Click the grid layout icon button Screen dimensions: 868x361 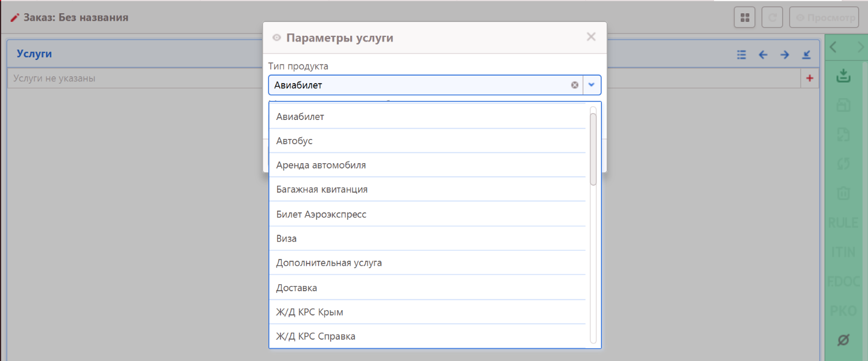click(745, 17)
